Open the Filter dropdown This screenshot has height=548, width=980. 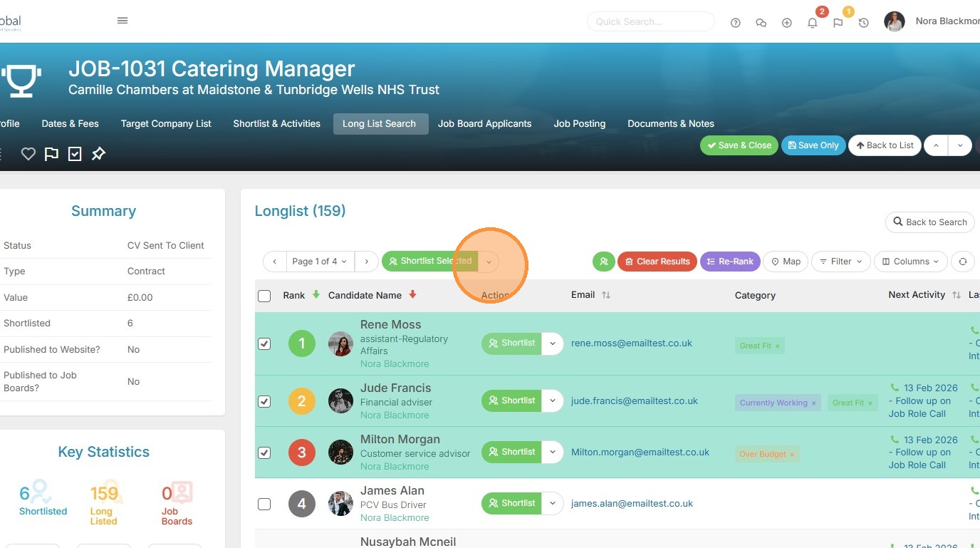point(841,262)
